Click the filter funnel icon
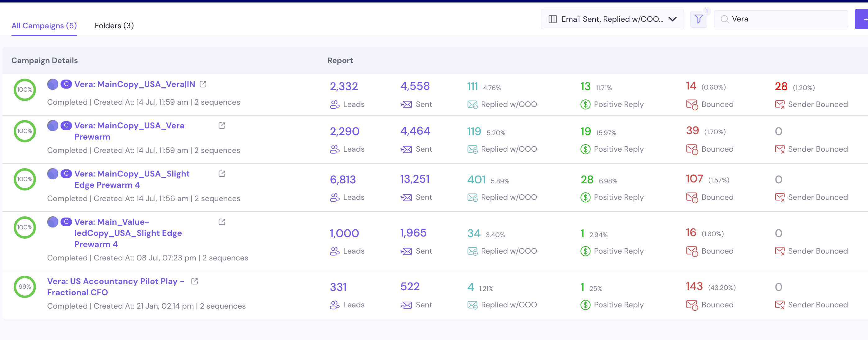868x340 pixels. tap(698, 19)
